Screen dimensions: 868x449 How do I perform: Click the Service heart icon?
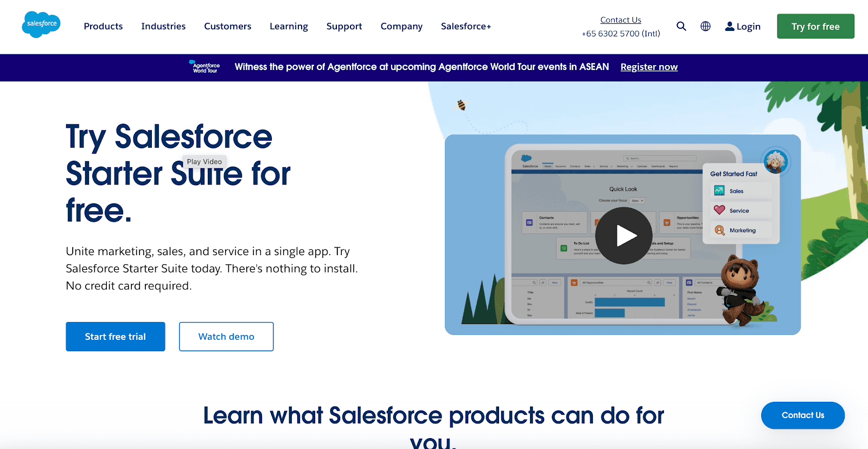[x=719, y=210]
